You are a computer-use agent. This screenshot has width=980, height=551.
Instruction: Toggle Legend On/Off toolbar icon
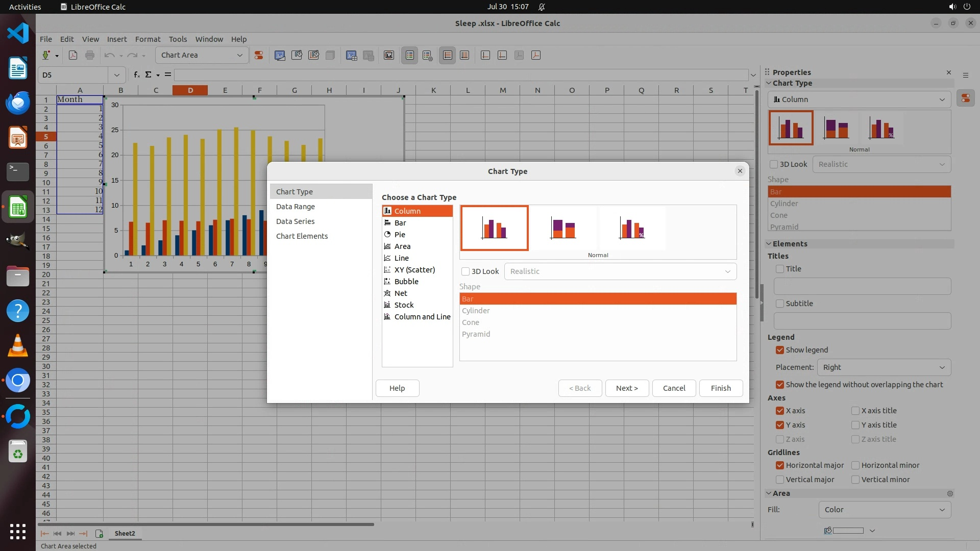(410, 55)
